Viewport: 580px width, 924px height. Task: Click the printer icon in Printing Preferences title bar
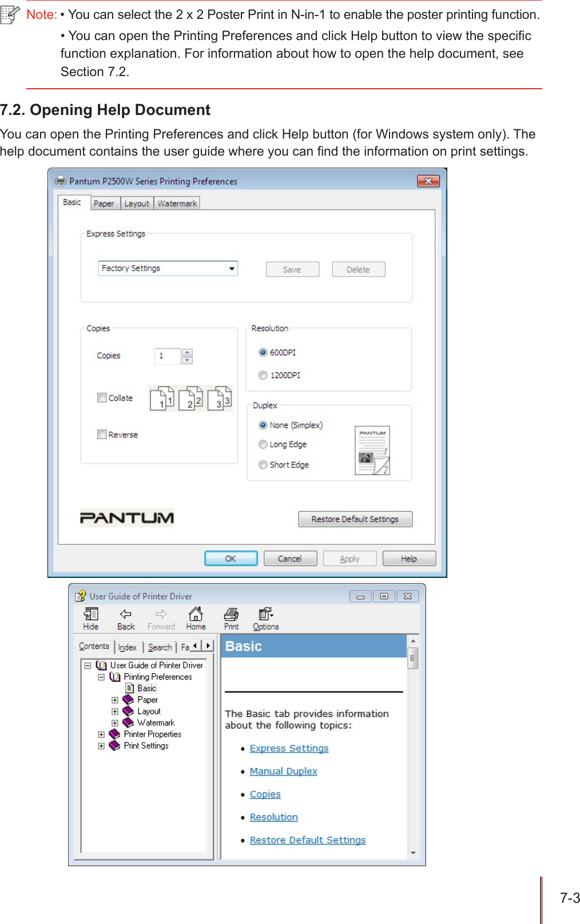pyautogui.click(x=60, y=181)
